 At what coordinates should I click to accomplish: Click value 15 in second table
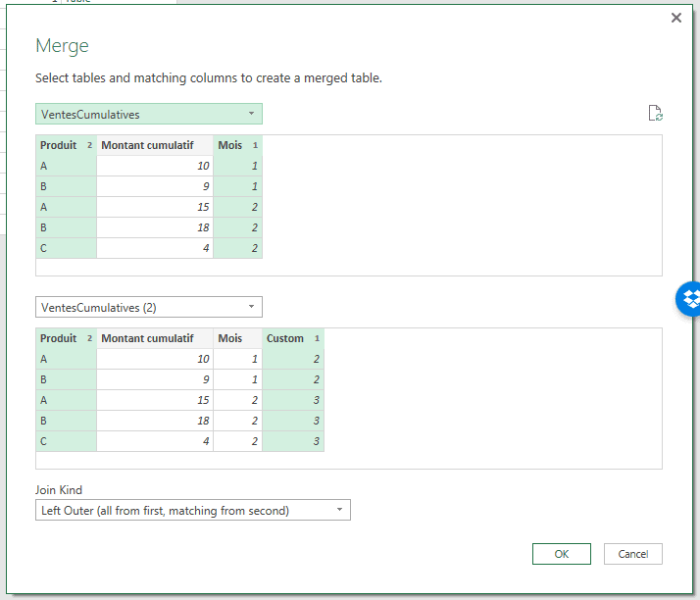pyautogui.click(x=154, y=400)
